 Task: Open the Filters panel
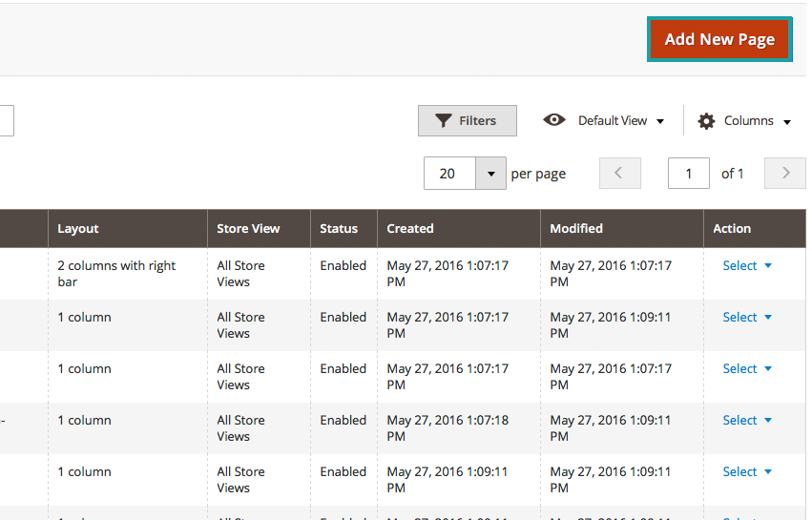point(467,121)
